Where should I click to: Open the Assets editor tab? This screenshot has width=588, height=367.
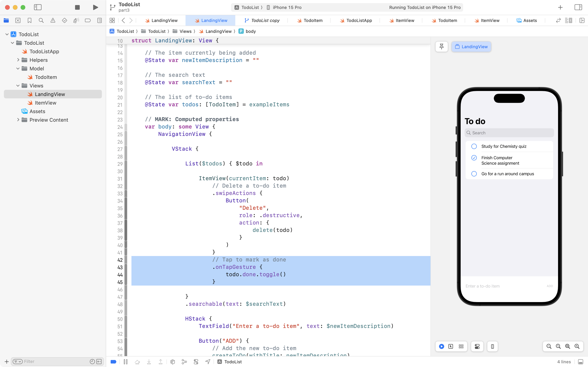point(526,21)
